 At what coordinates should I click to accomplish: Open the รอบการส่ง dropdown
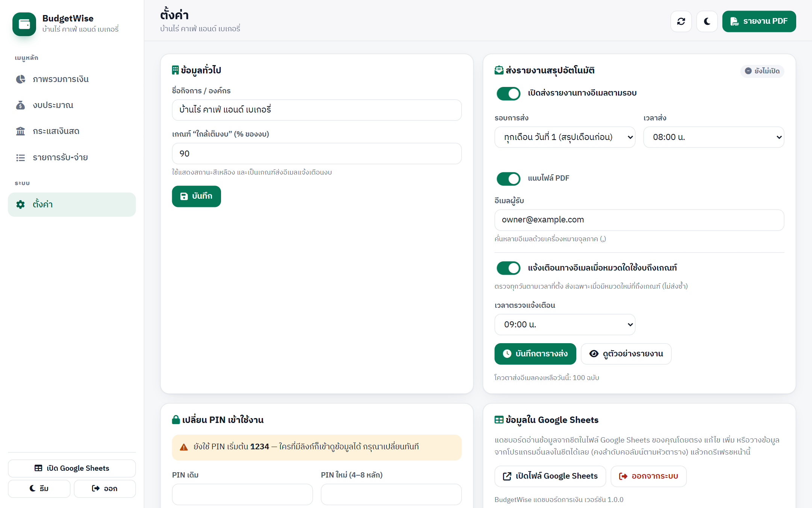tap(565, 137)
